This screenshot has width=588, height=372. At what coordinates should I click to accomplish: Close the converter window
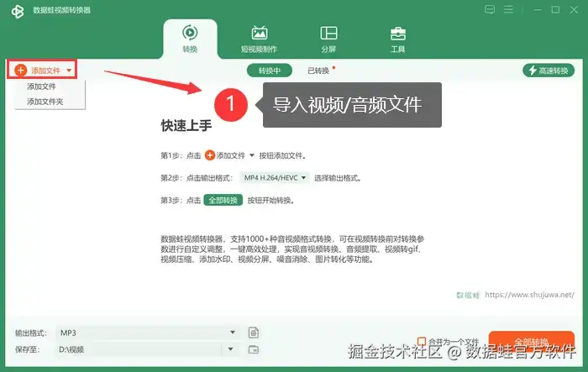[x=574, y=10]
